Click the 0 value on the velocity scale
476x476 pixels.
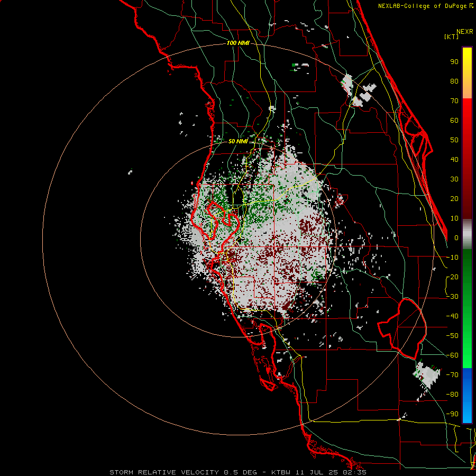click(456, 238)
